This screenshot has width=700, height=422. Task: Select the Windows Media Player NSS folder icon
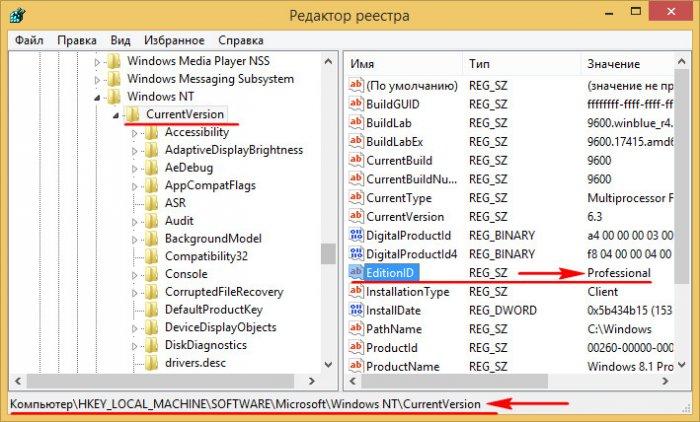(114, 61)
